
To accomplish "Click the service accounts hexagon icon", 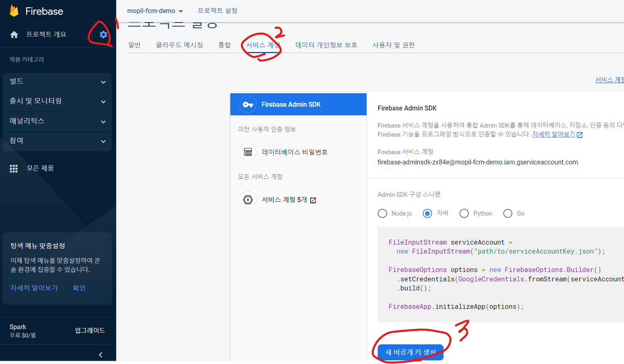I will (x=248, y=200).
